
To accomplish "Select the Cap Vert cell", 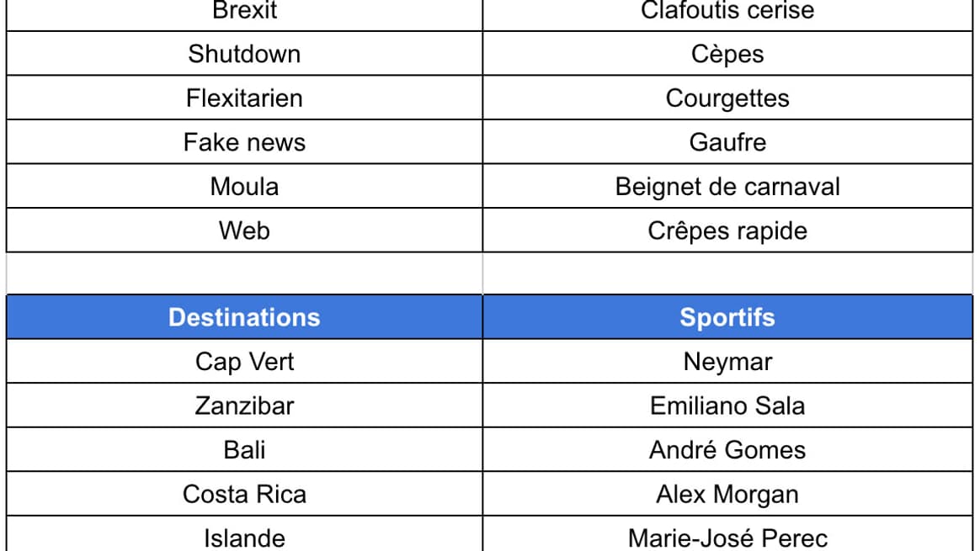I will 244,362.
